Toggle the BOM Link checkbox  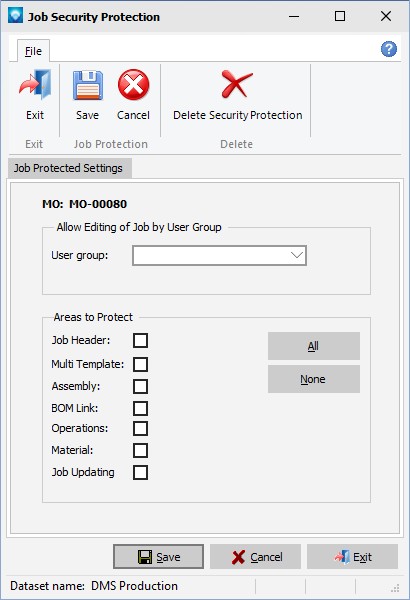pos(140,408)
